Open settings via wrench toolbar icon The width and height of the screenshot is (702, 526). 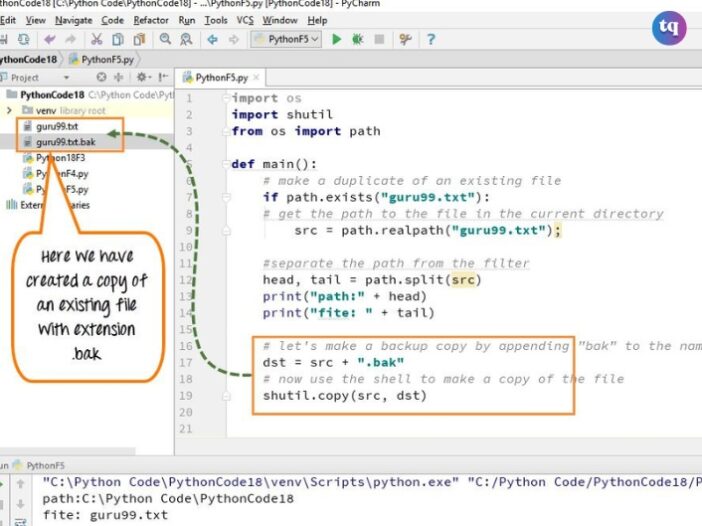click(405, 39)
